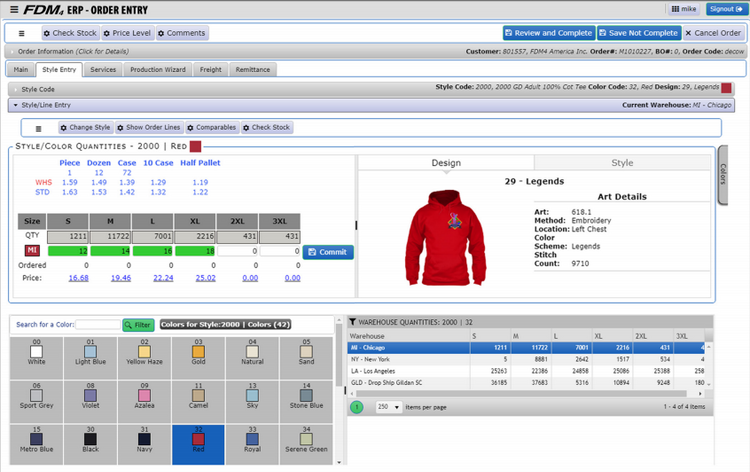Select the Natural color tile
This screenshot has height=472, width=750.
point(253,357)
